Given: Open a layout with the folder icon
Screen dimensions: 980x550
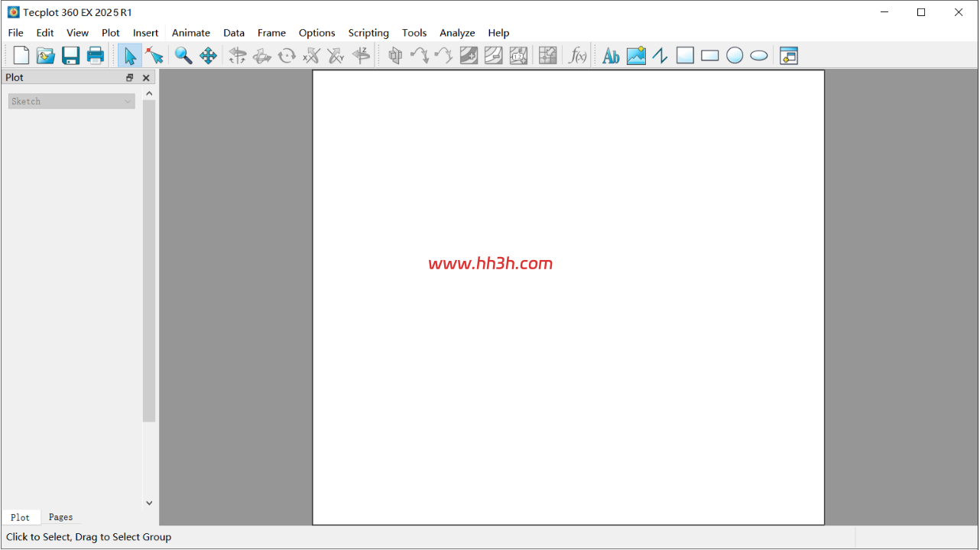Looking at the screenshot, I should point(46,55).
